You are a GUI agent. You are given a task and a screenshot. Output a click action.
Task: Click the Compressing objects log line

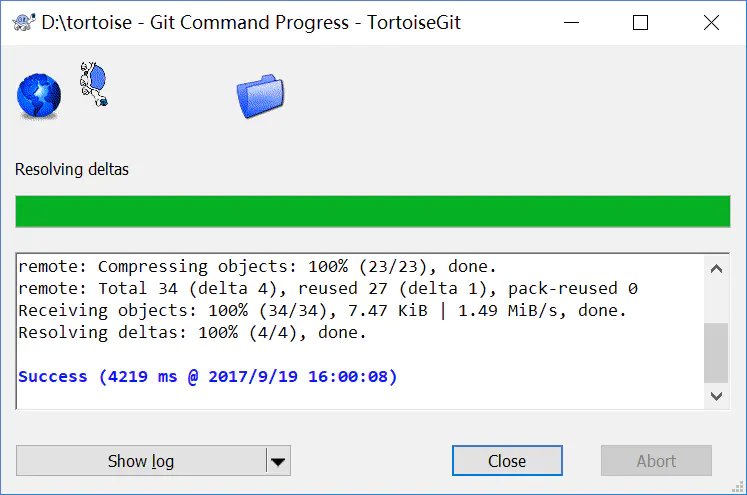click(x=257, y=267)
